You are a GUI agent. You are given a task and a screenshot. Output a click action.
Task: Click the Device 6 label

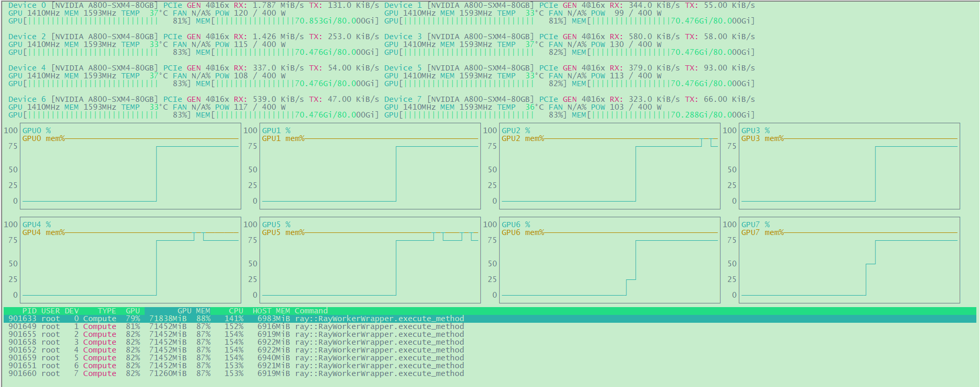click(27, 99)
